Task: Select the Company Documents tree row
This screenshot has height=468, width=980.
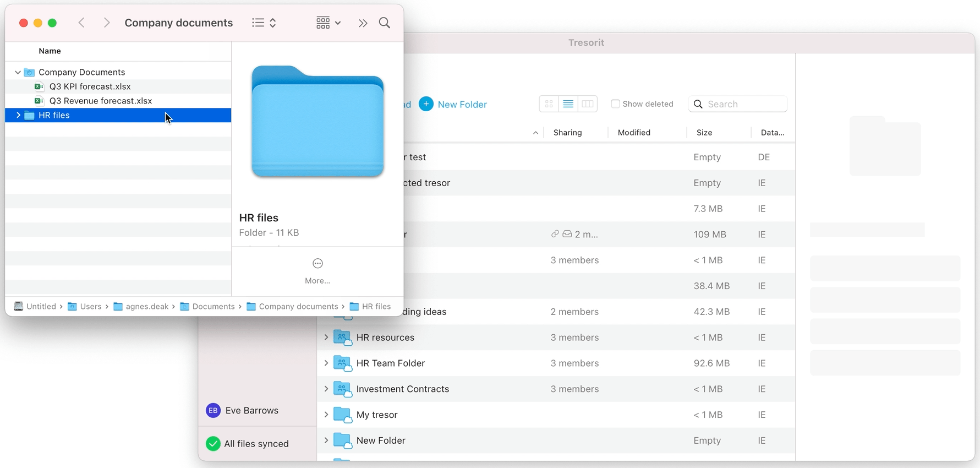Action: tap(118, 72)
